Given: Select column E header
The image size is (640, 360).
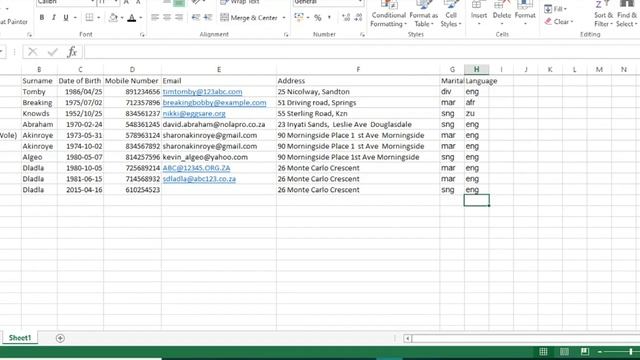Looking at the screenshot, I should pos(219,69).
